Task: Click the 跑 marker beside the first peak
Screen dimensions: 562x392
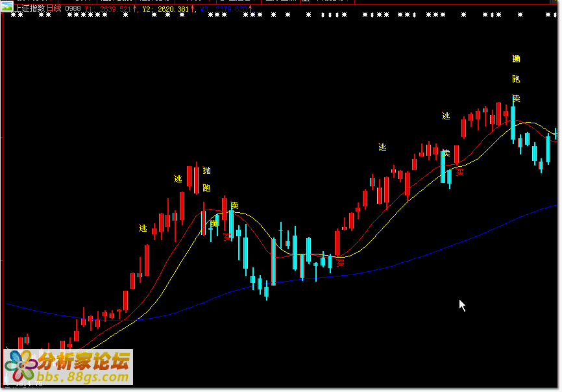Action: tap(206, 188)
